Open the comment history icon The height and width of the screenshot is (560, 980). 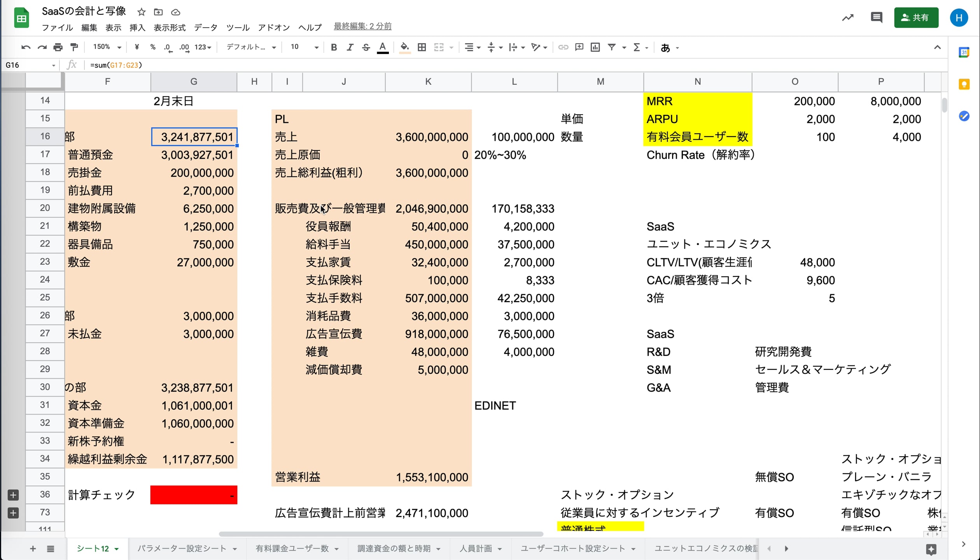[x=876, y=17]
